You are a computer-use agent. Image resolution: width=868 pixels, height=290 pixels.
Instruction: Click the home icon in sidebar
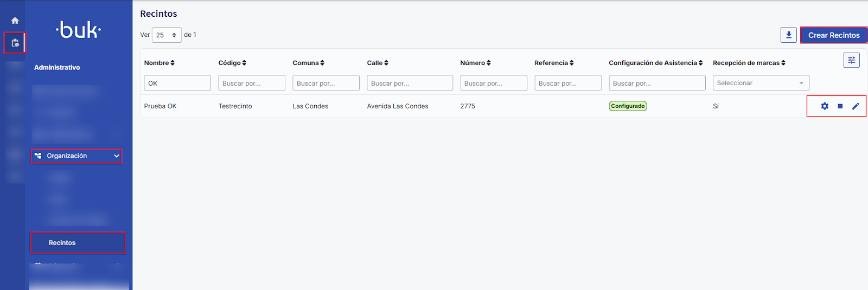coord(15,21)
